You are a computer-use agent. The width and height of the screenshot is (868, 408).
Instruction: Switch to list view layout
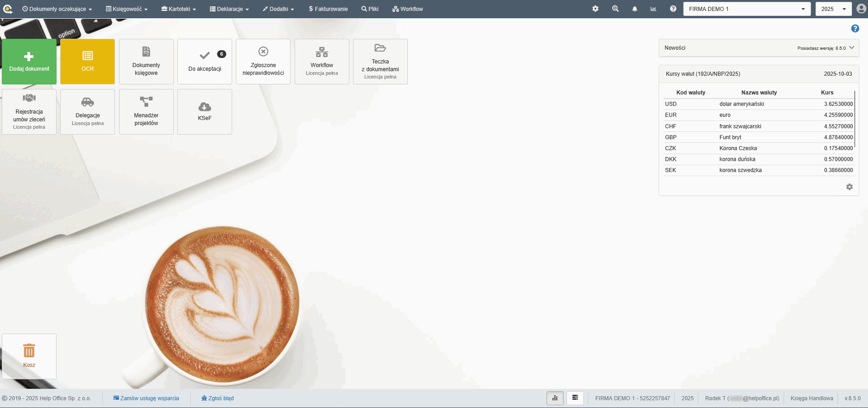coord(575,398)
